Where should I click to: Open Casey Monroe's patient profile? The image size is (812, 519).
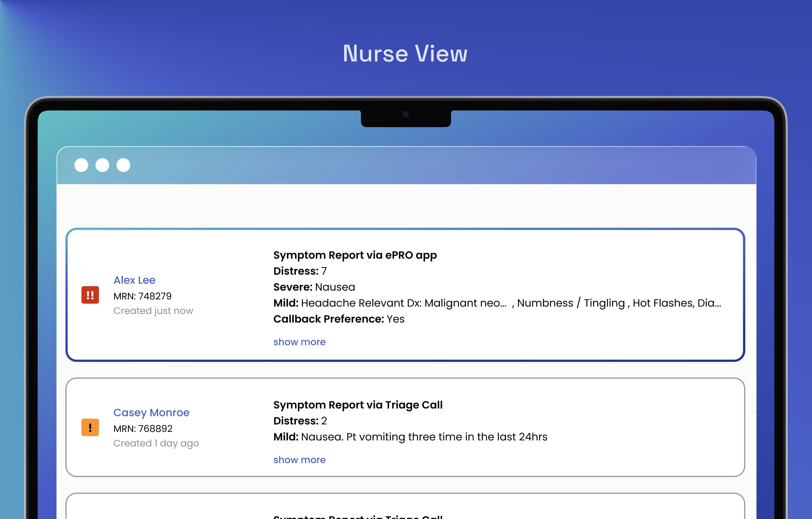[151, 413]
